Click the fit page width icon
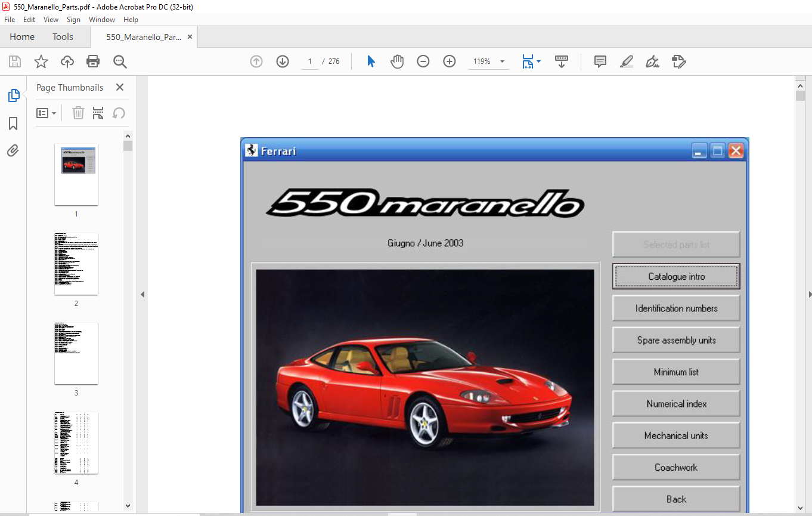Image resolution: width=812 pixels, height=516 pixels. [x=528, y=61]
